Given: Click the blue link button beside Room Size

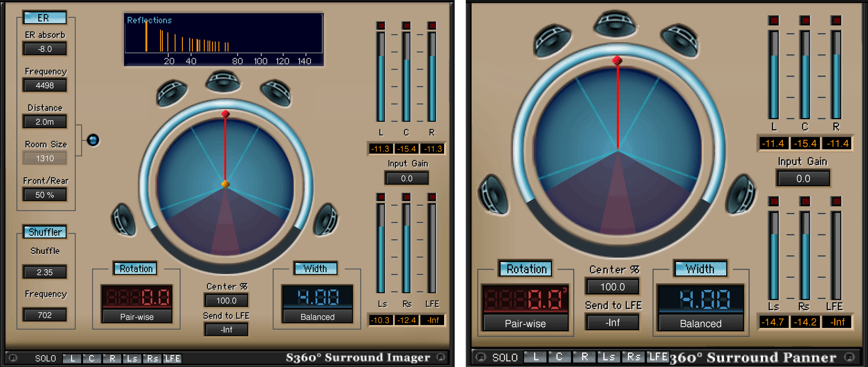Looking at the screenshot, I should (x=93, y=140).
